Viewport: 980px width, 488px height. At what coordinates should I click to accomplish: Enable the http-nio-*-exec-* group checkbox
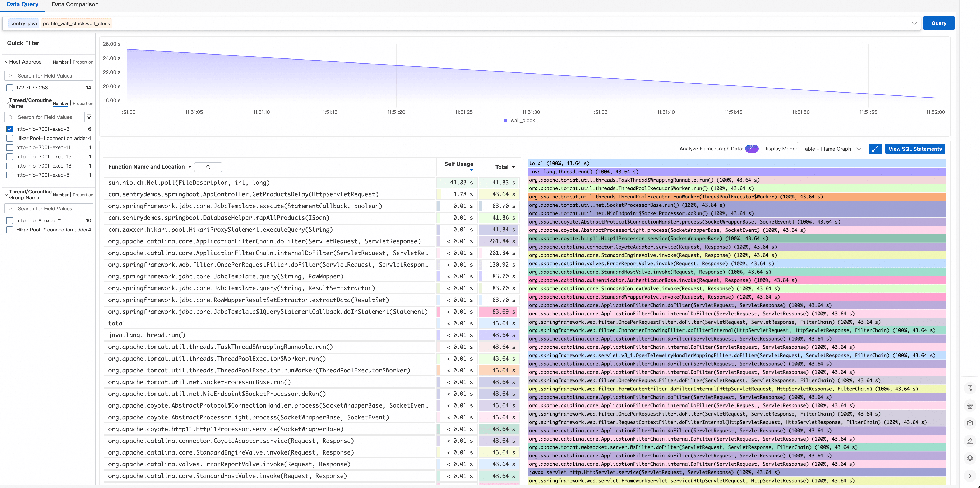click(x=10, y=220)
